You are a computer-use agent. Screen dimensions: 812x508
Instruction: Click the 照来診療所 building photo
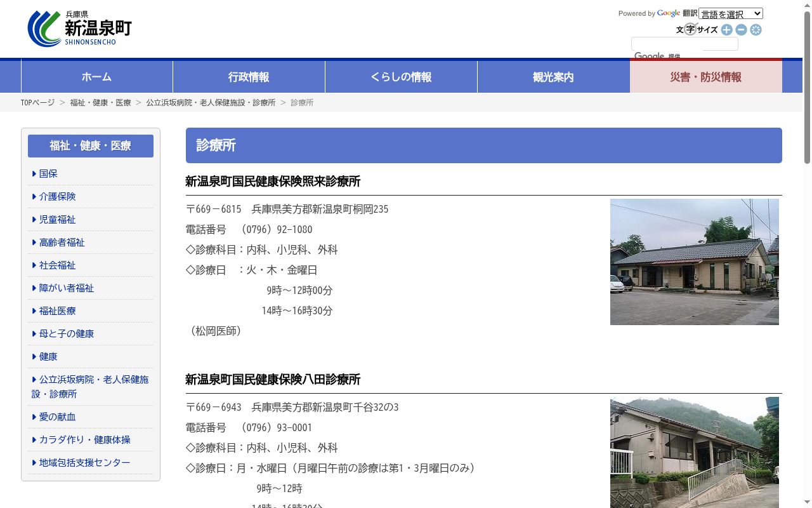coord(695,262)
